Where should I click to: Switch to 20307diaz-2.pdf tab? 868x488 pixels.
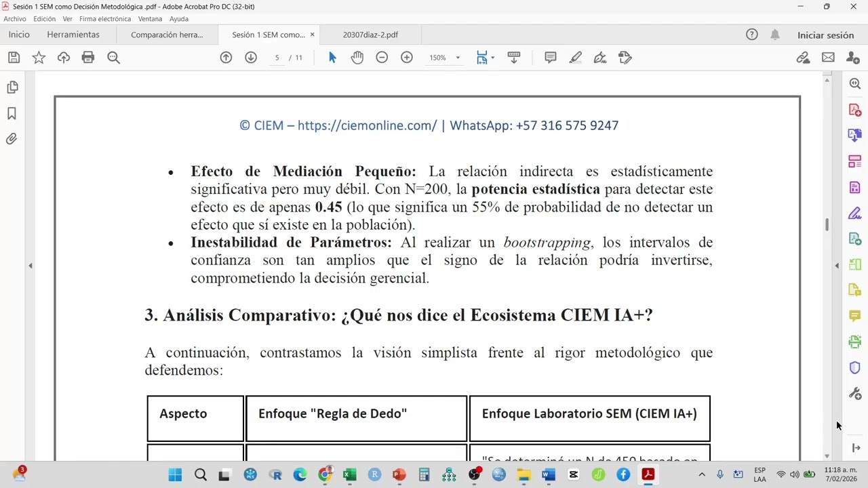370,35
